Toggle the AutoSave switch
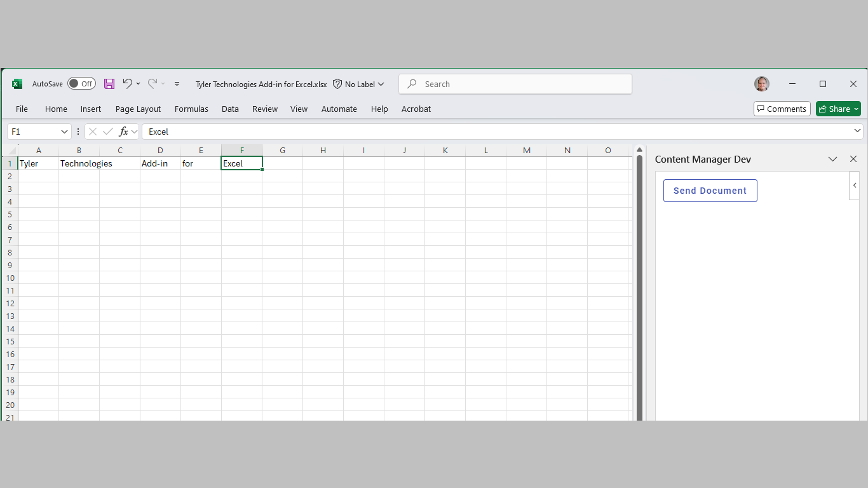This screenshot has width=868, height=488. pos(81,84)
